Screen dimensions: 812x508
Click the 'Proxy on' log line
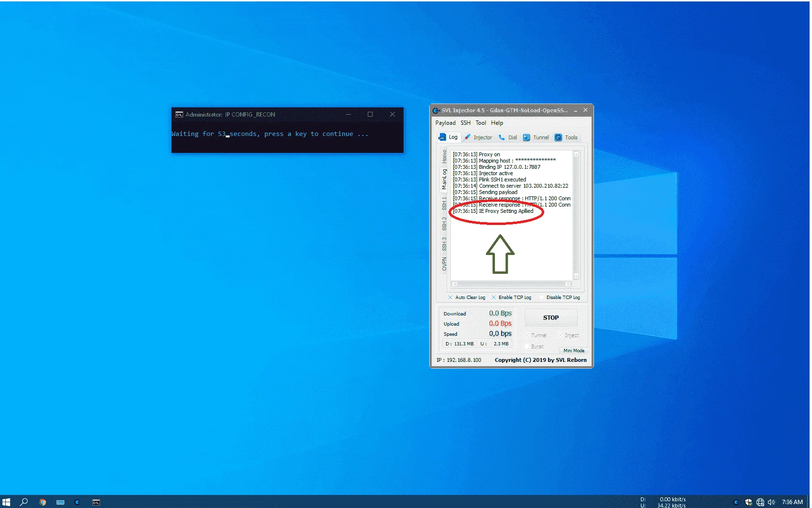click(477, 155)
